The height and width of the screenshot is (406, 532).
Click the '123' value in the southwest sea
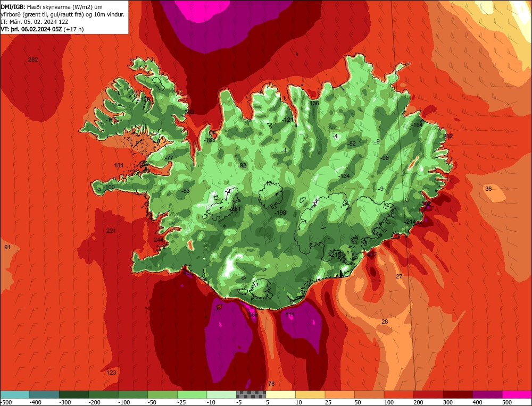pos(111,373)
